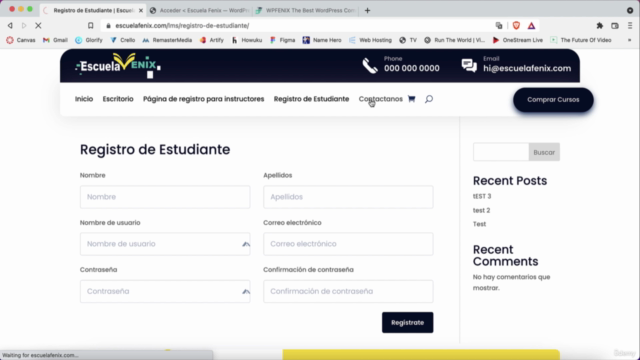Open a new browser tab

pos(367,11)
